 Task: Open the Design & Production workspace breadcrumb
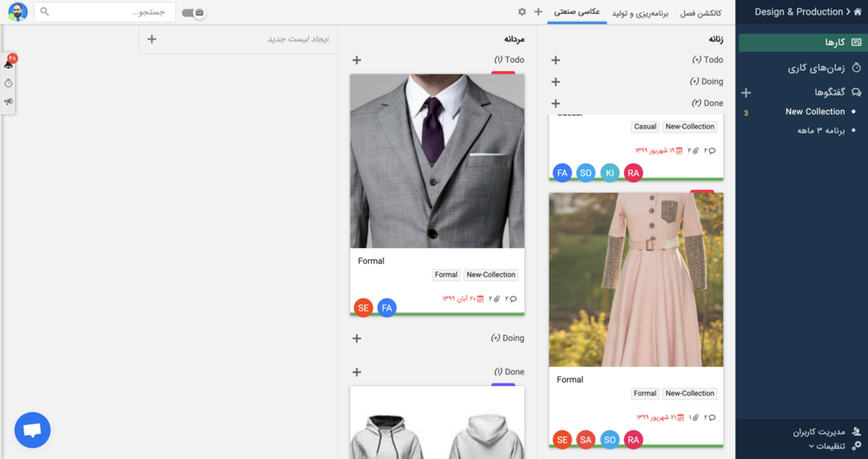tap(799, 11)
